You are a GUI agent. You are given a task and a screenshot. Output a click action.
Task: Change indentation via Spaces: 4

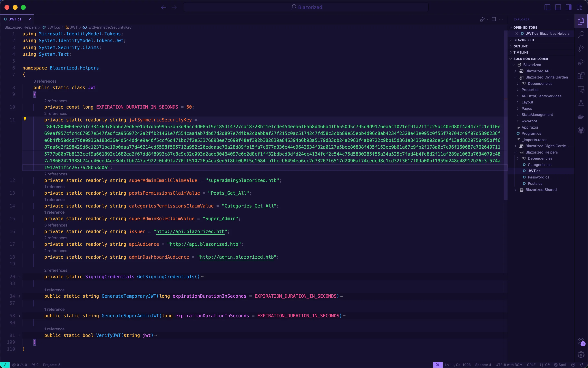[x=483, y=365]
